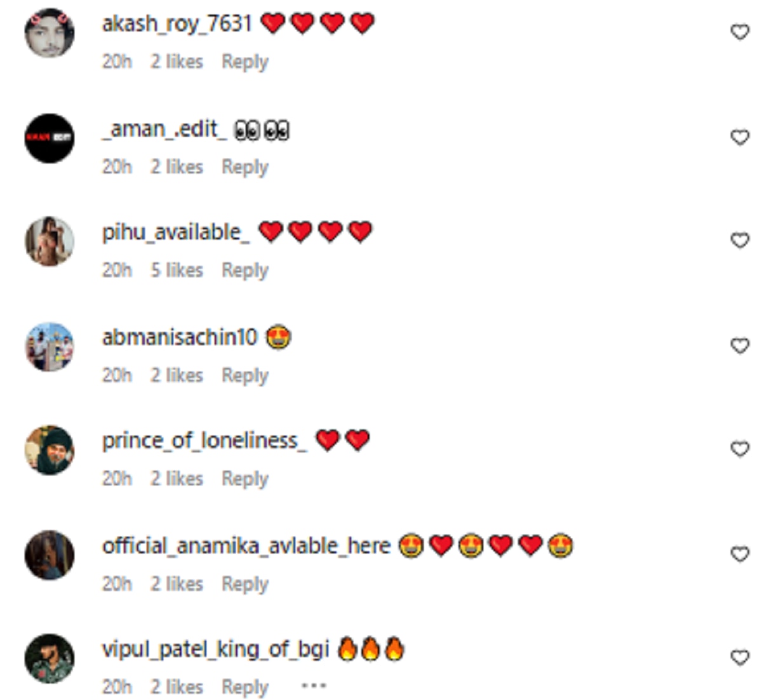Like akash_roy_7631's comment with heart icon

(x=740, y=32)
